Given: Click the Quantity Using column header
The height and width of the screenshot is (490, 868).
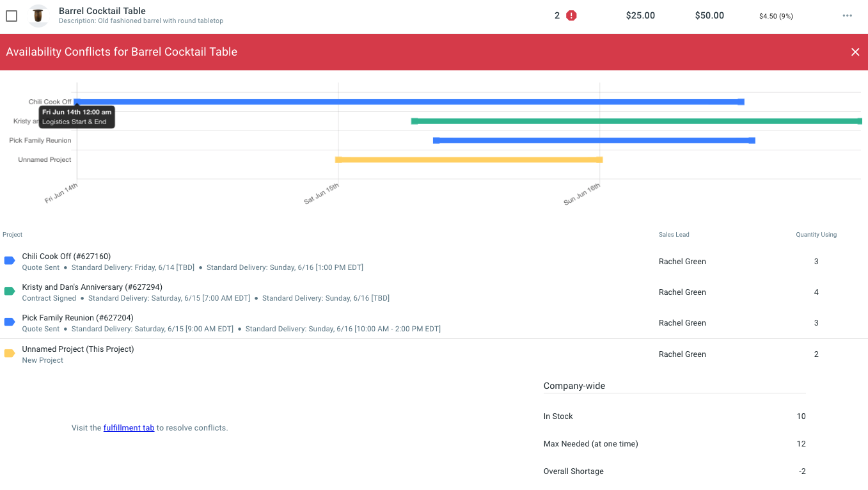Looking at the screenshot, I should (x=816, y=235).
